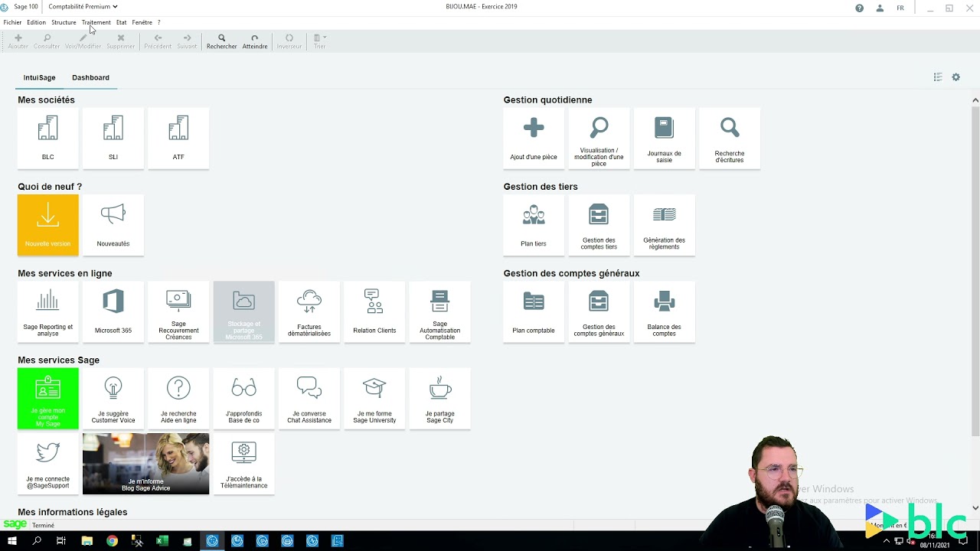Open the Fenêtre menu

[x=142, y=22]
